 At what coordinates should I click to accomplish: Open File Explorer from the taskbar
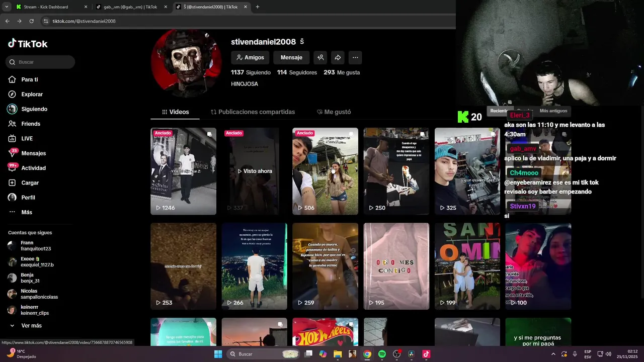click(338, 354)
